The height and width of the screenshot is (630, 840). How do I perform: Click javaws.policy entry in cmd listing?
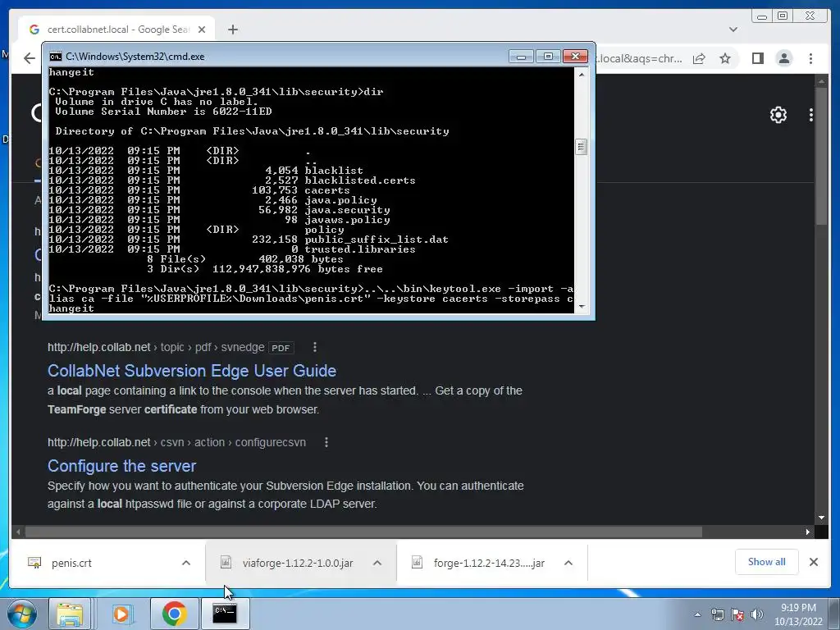point(347,220)
